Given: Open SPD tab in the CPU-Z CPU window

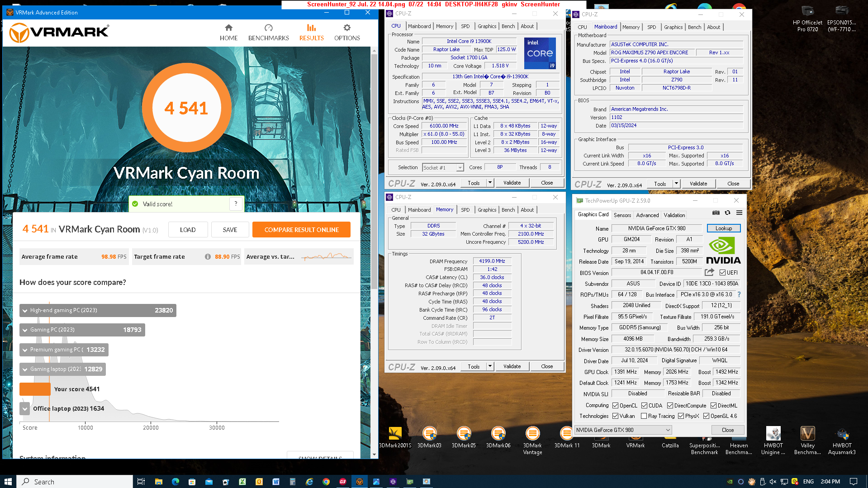Looking at the screenshot, I should point(465,26).
